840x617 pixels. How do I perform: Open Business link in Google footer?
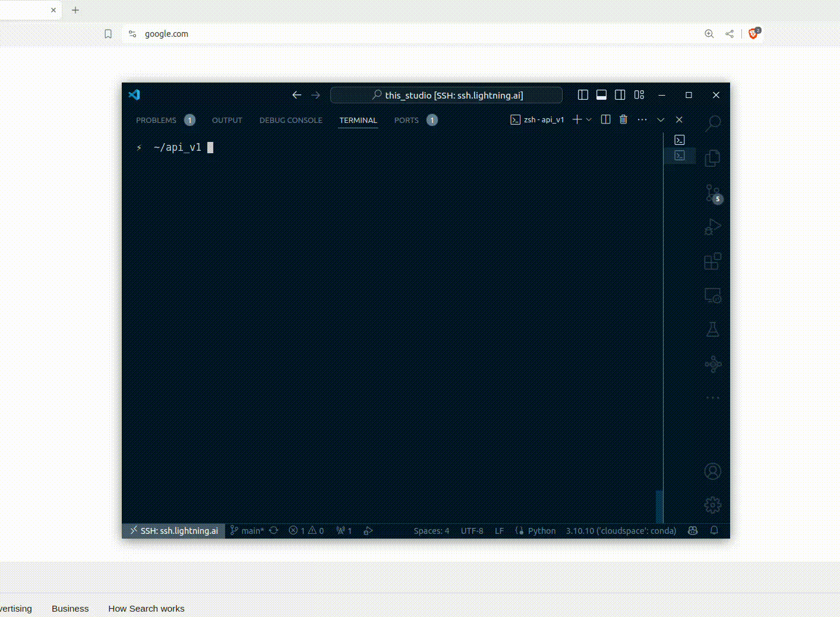[x=70, y=609]
